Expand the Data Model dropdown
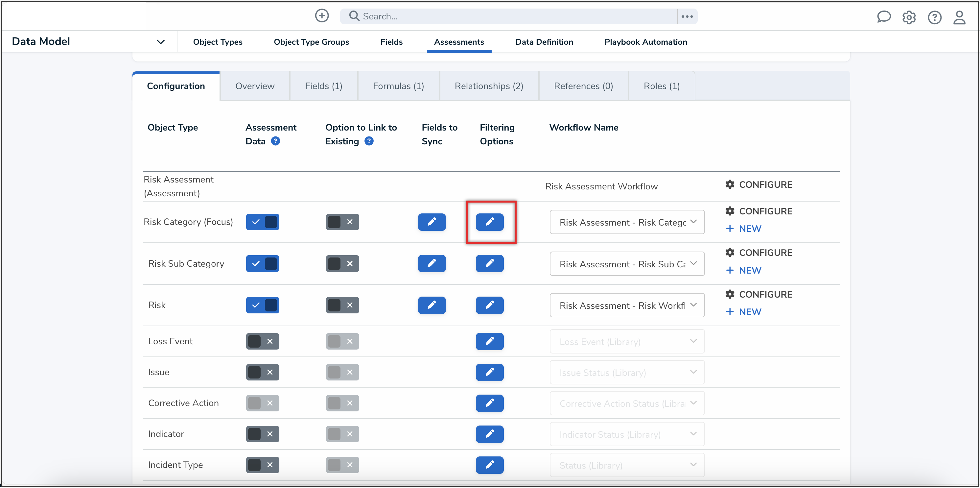This screenshot has width=980, height=488. pos(161,41)
